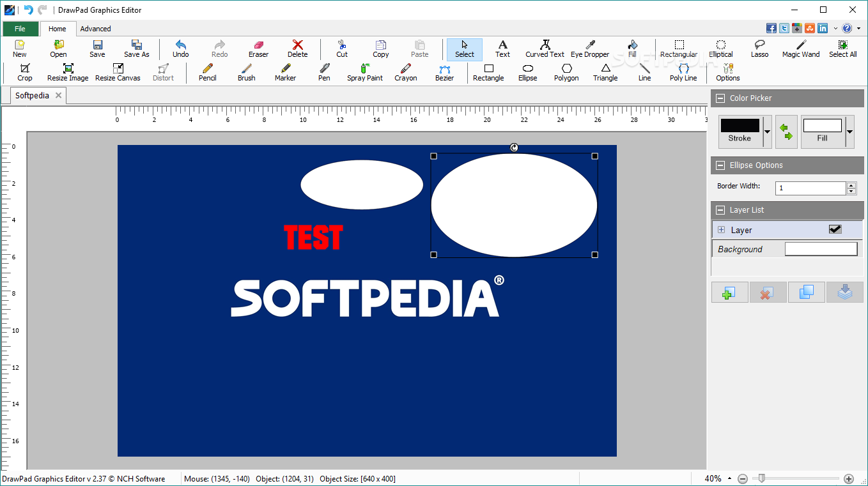868x486 pixels.
Task: Duplicate the current layer
Action: 806,292
